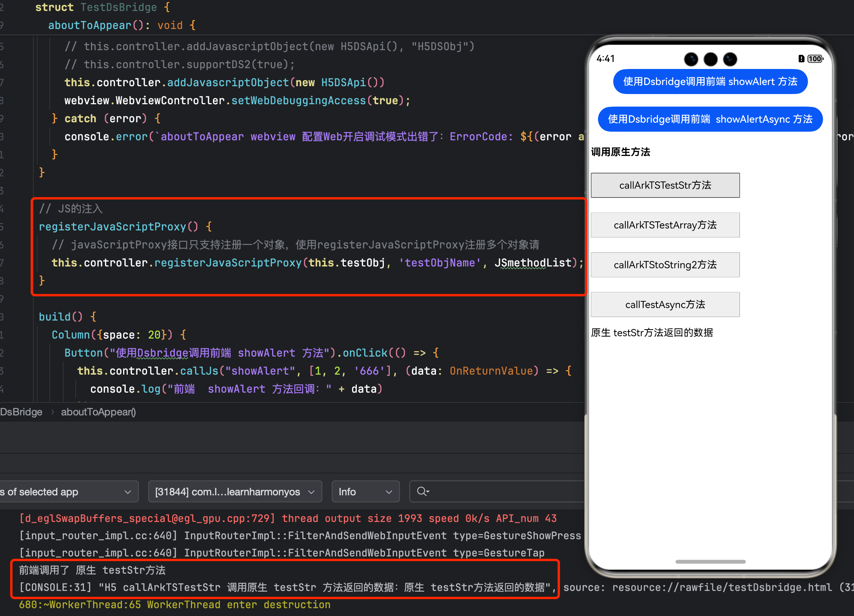The width and height of the screenshot is (854, 616).
Task: Select the DsBridge breadcrumb item
Action: (21, 412)
